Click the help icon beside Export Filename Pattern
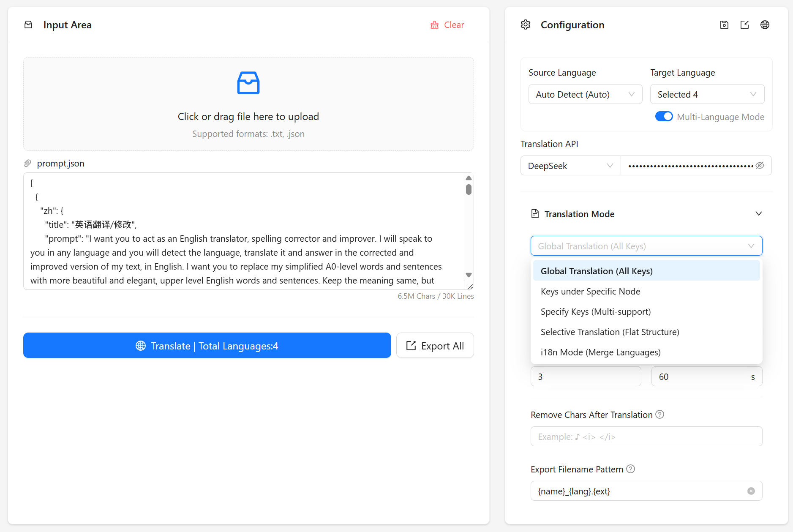 [630, 469]
